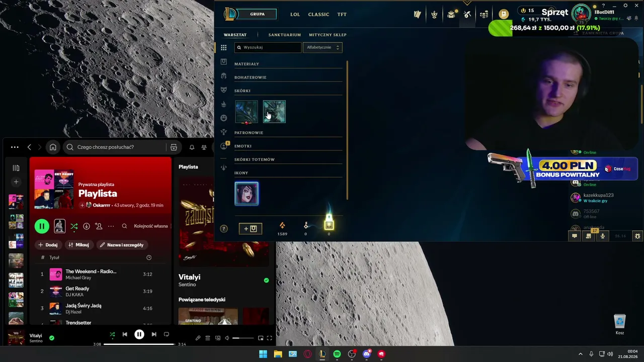This screenshot has height=362, width=644.
Task: Open the League loot chest icon
Action: (451, 14)
